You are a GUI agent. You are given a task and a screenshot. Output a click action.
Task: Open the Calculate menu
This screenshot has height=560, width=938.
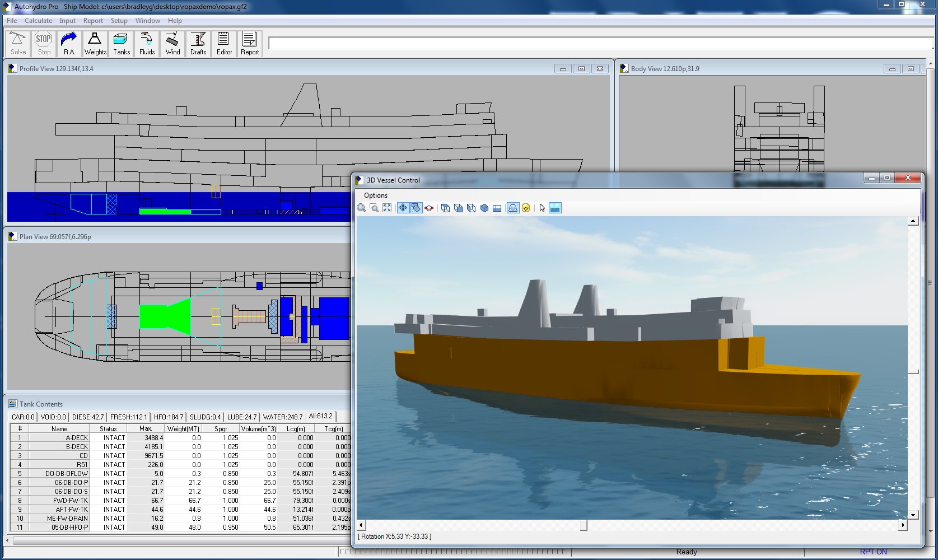[38, 21]
